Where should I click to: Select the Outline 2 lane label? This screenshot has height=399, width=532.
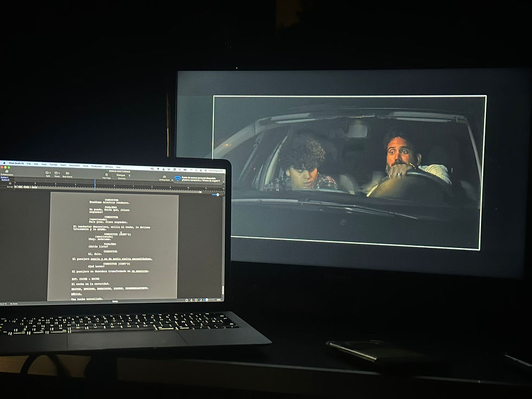point(4,180)
